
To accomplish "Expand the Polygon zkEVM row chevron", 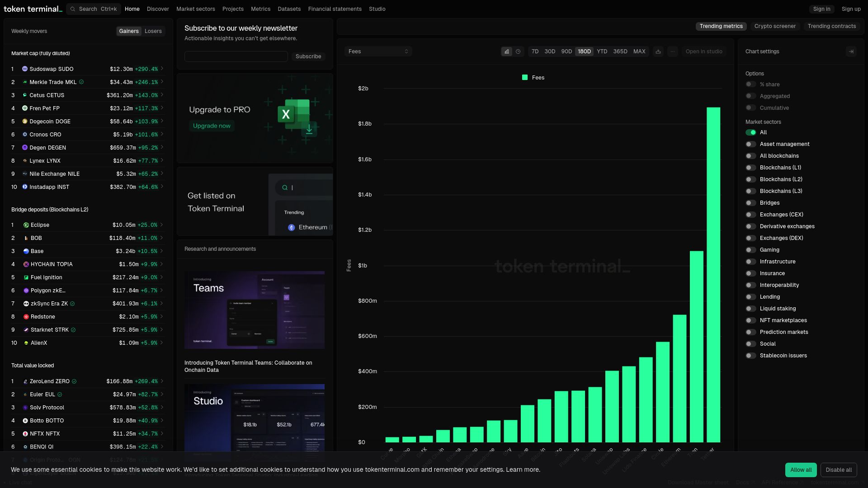I will [162, 290].
